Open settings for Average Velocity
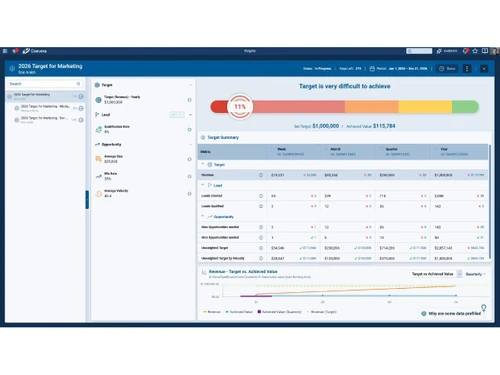 189,194
